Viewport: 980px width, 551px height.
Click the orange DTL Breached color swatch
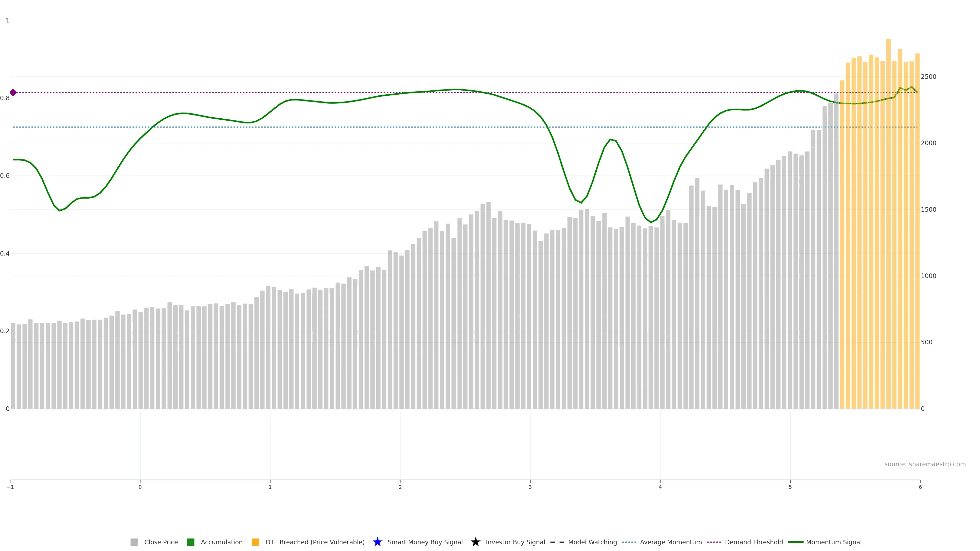tap(255, 542)
